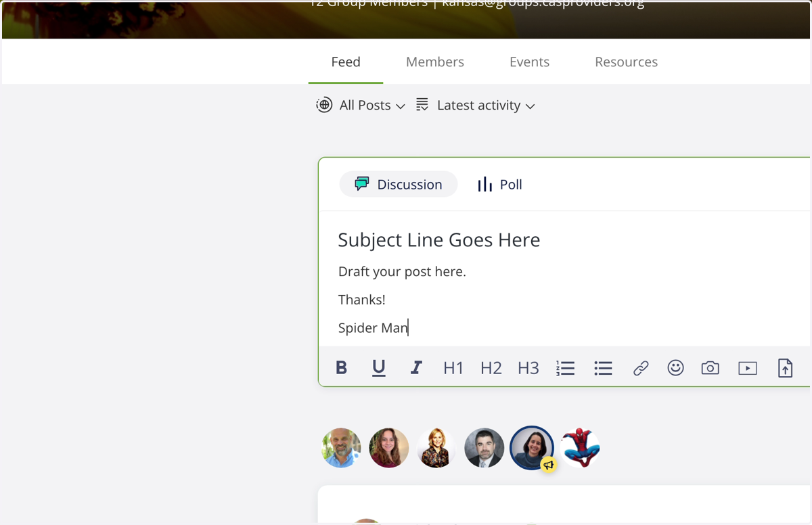This screenshot has width=812, height=525.
Task: Open the blonde woman's avatar
Action: 436,448
